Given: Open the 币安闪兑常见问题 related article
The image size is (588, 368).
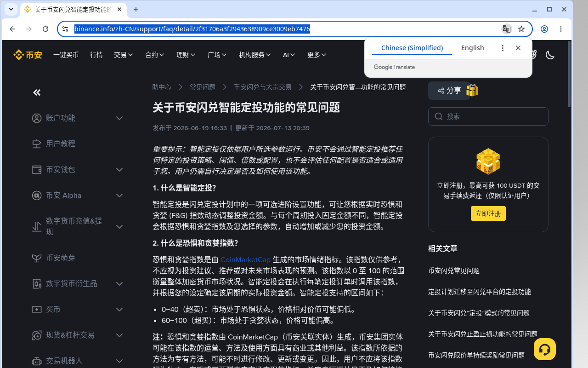Looking at the screenshot, I should point(454,270).
